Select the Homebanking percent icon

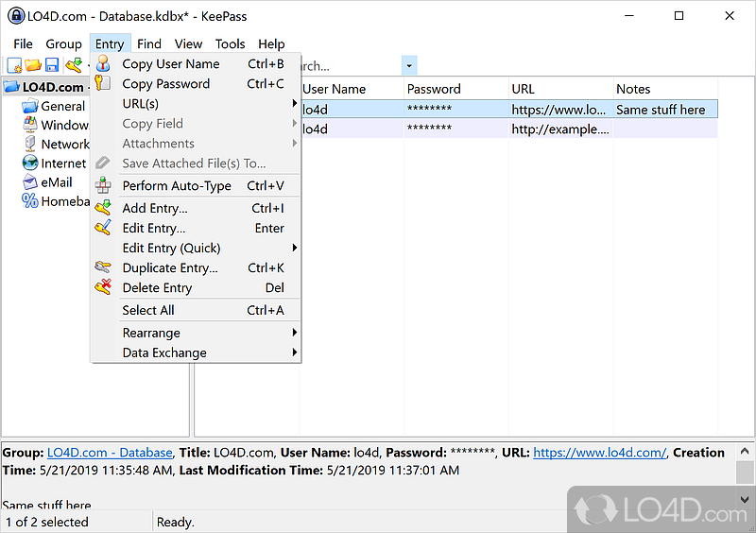point(29,201)
